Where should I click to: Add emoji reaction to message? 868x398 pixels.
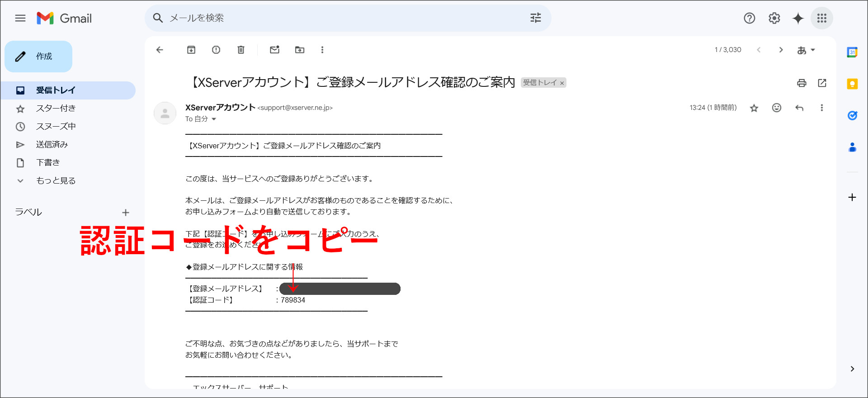(x=777, y=108)
